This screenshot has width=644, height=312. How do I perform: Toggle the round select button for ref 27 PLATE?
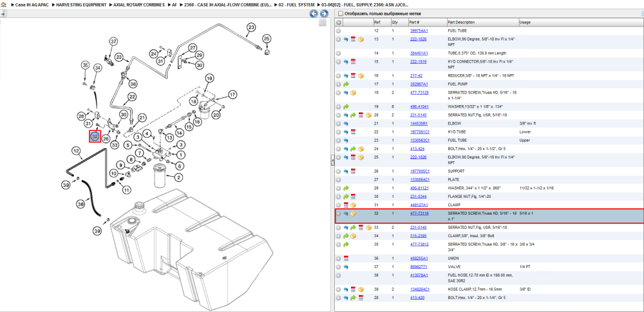(339, 180)
